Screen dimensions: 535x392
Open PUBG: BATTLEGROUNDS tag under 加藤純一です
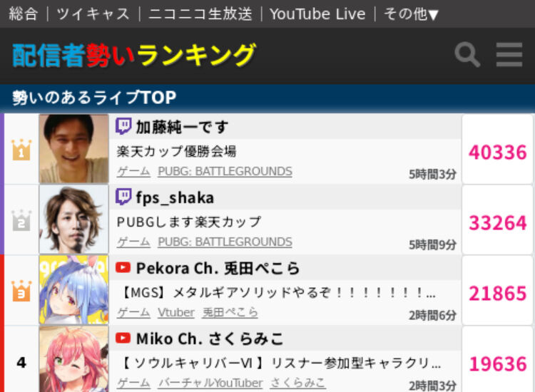coord(225,171)
